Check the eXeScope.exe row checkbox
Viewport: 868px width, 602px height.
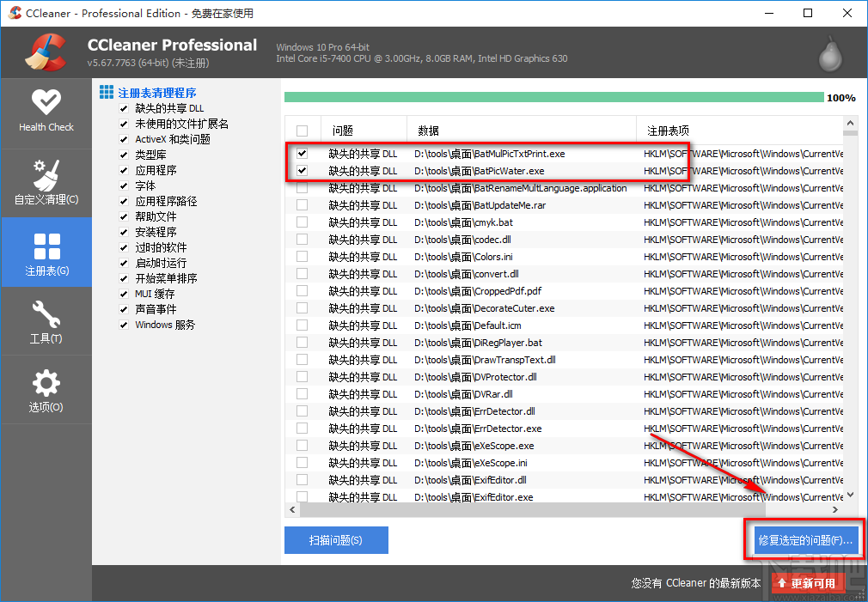(302, 446)
